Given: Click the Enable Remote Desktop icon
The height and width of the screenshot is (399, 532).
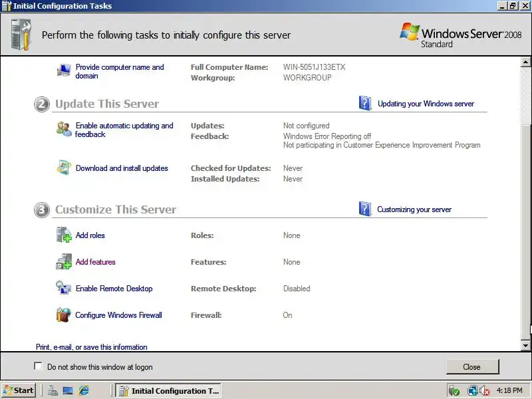Looking at the screenshot, I should coord(64,288).
